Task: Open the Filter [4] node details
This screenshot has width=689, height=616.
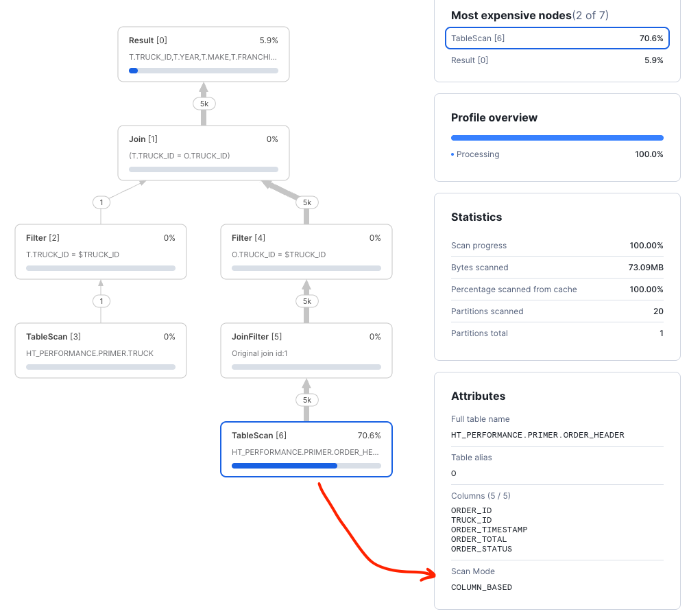Action: click(x=306, y=252)
